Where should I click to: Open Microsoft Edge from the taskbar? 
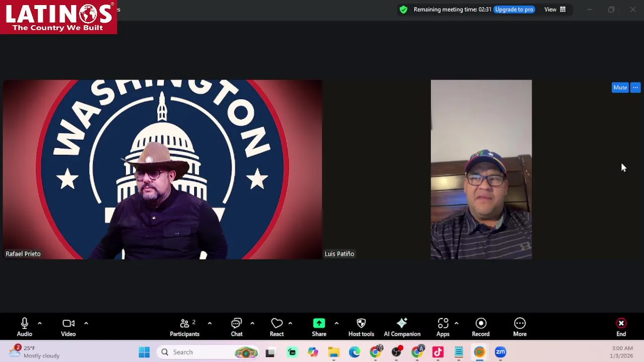(355, 352)
